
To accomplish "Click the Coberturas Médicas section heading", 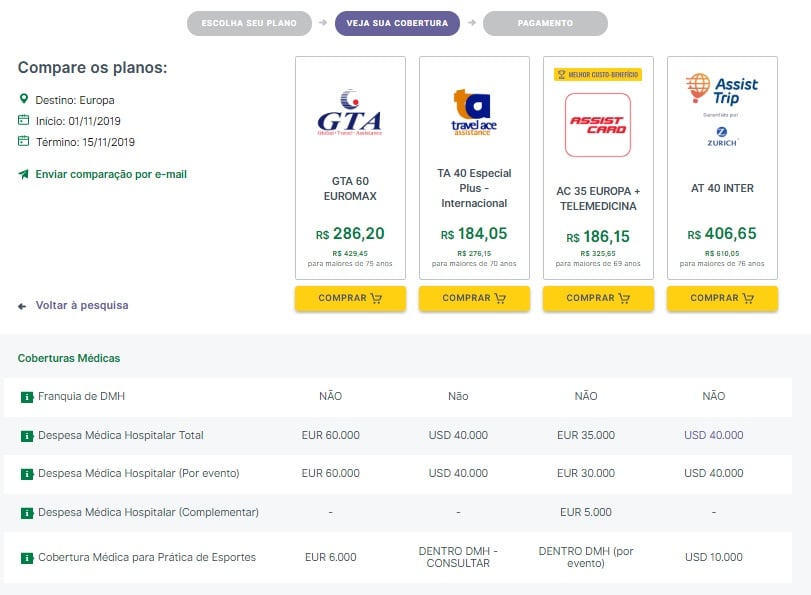I will click(x=69, y=358).
